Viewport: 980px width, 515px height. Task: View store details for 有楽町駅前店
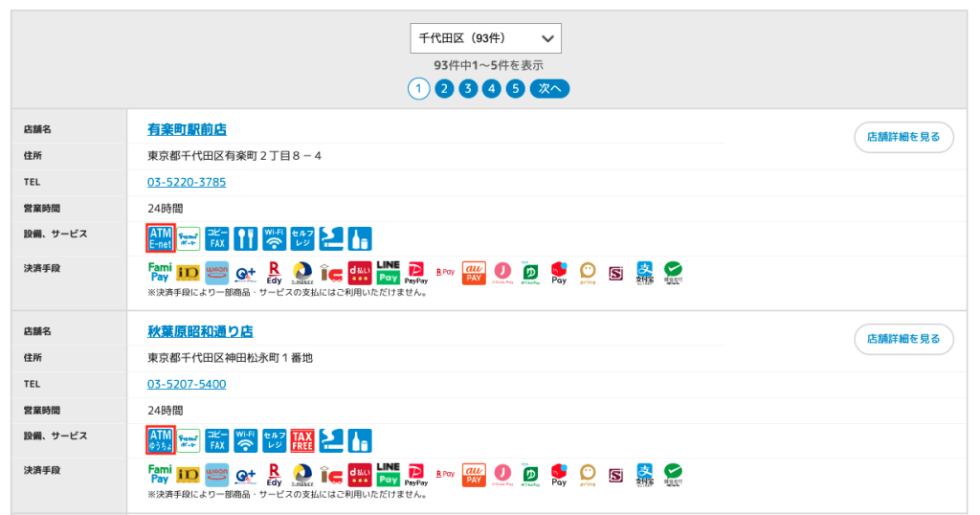pyautogui.click(x=903, y=137)
